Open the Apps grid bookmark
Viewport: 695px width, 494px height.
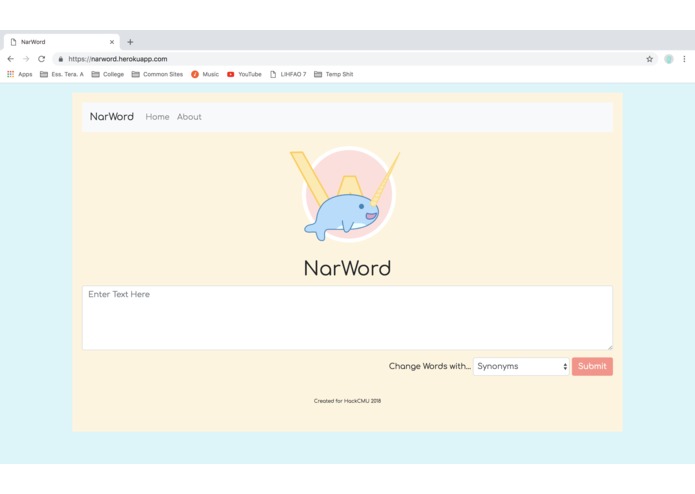coord(20,74)
